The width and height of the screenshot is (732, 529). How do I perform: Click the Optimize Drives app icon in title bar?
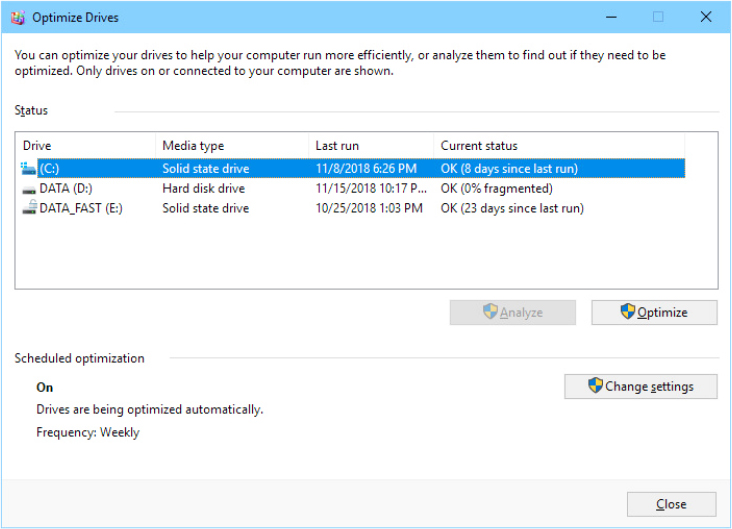(17, 17)
